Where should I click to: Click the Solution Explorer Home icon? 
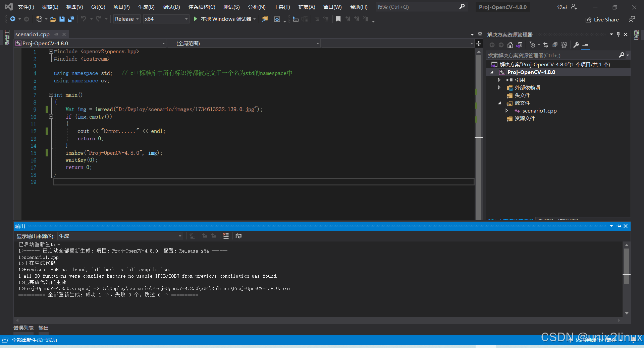(510, 45)
